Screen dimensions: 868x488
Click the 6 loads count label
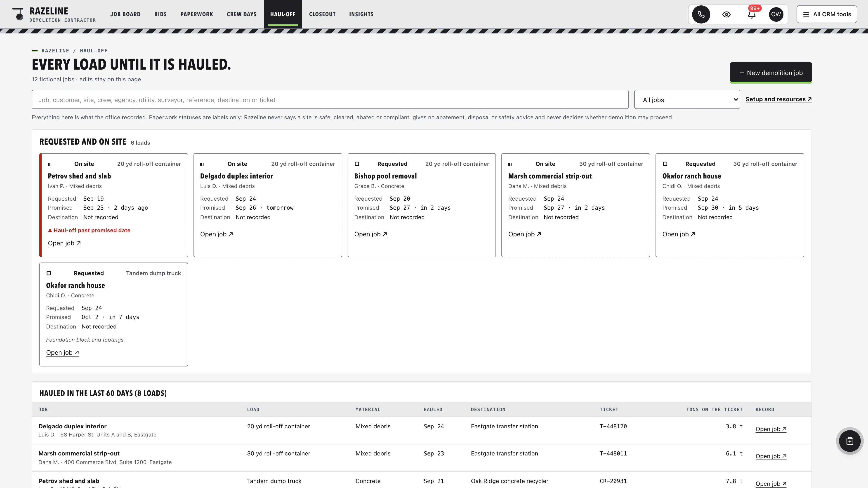140,143
